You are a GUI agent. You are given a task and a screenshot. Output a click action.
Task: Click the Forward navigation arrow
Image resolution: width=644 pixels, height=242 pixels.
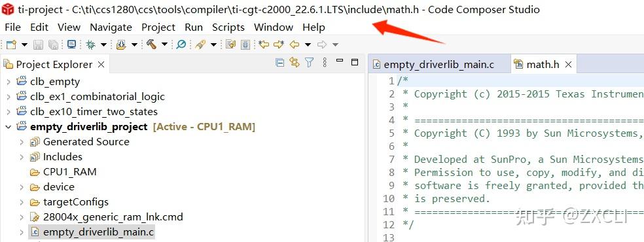click(x=322, y=44)
